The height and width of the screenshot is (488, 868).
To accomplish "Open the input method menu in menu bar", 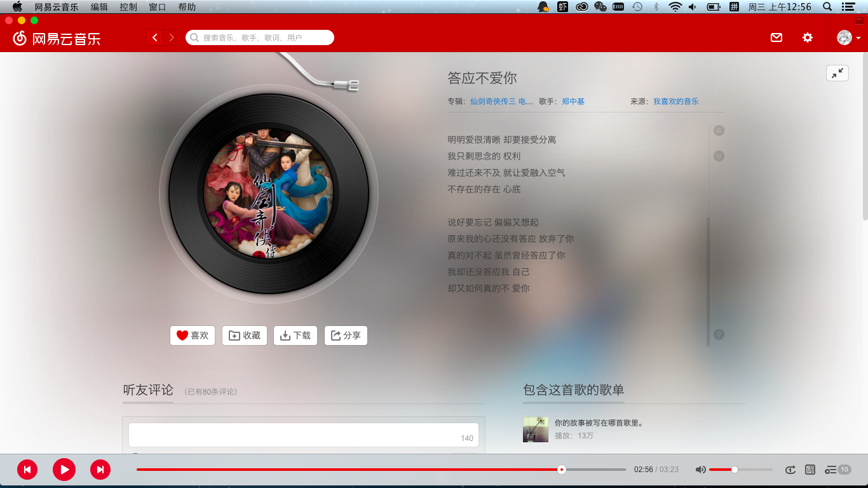I will [734, 7].
